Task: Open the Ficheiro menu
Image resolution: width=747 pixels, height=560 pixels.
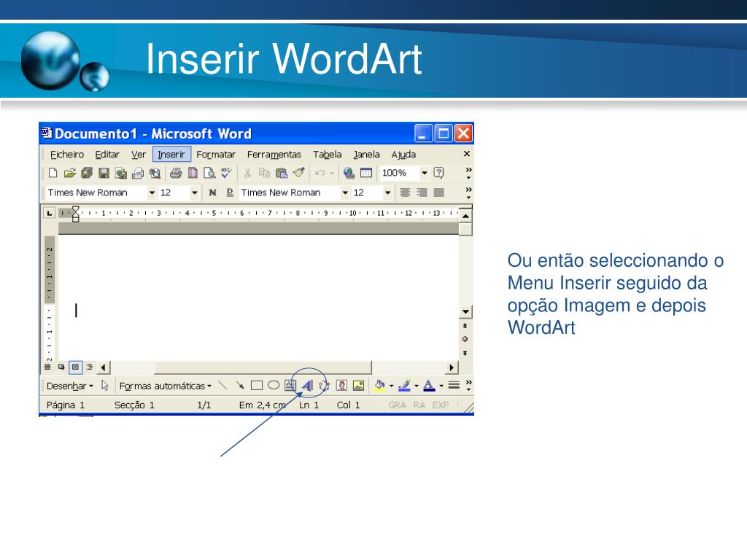Action: click(x=66, y=155)
